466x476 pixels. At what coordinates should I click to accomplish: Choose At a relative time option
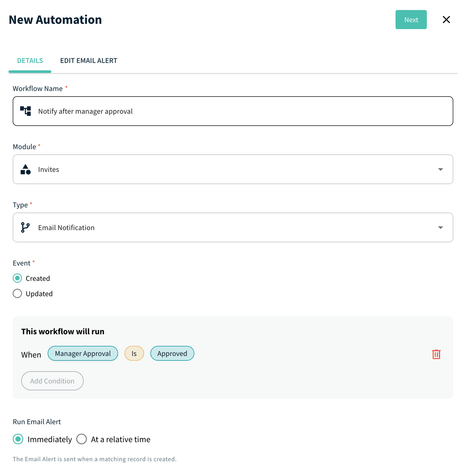[82, 439]
